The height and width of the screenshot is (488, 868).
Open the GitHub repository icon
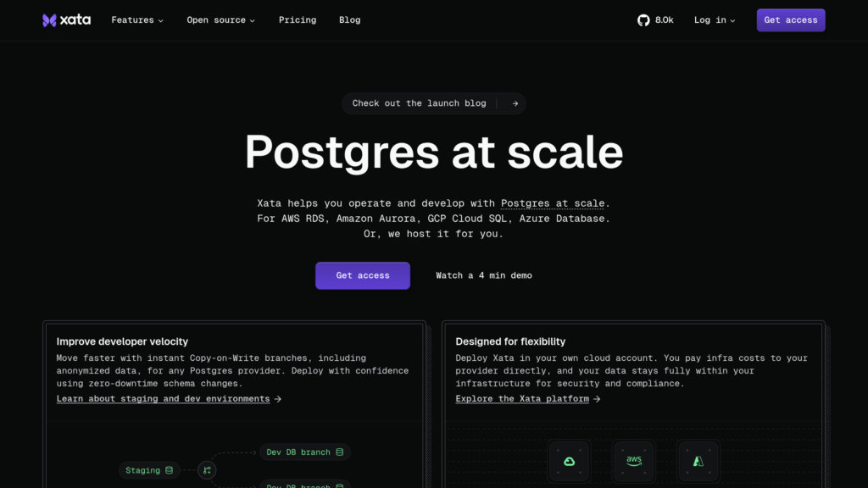coord(643,20)
